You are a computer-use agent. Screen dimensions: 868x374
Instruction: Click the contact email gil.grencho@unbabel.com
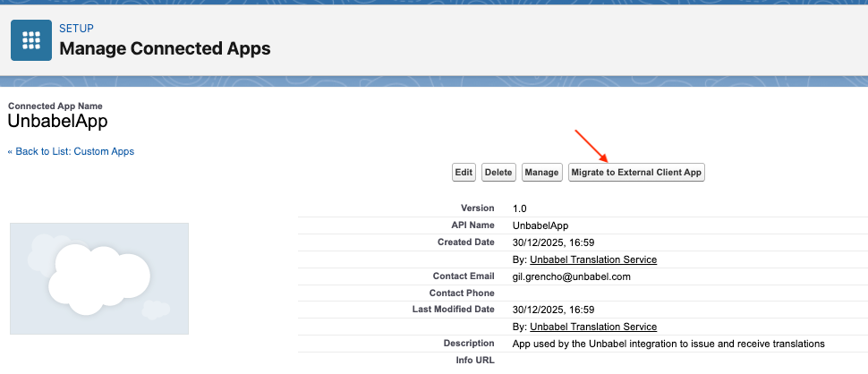pyautogui.click(x=572, y=276)
